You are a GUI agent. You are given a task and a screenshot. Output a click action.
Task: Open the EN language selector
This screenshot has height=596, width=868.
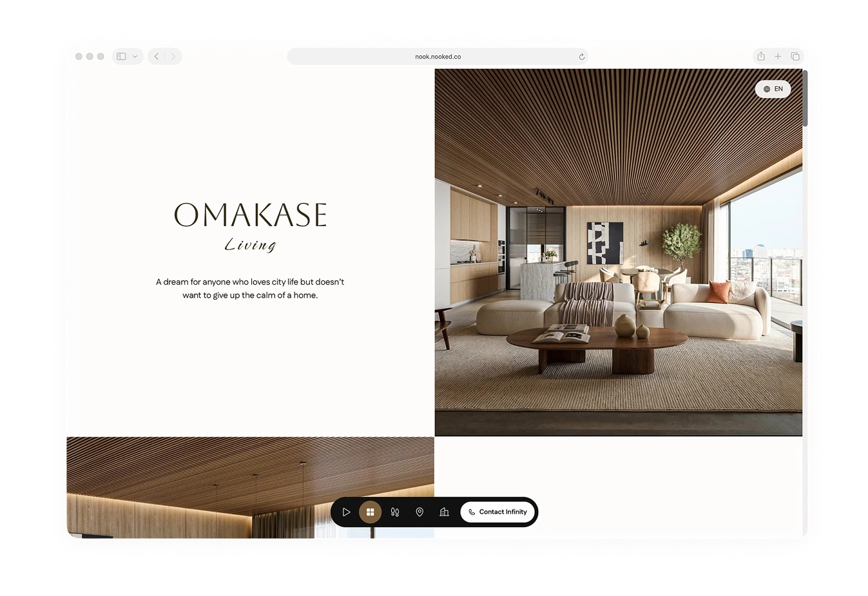pyautogui.click(x=773, y=89)
